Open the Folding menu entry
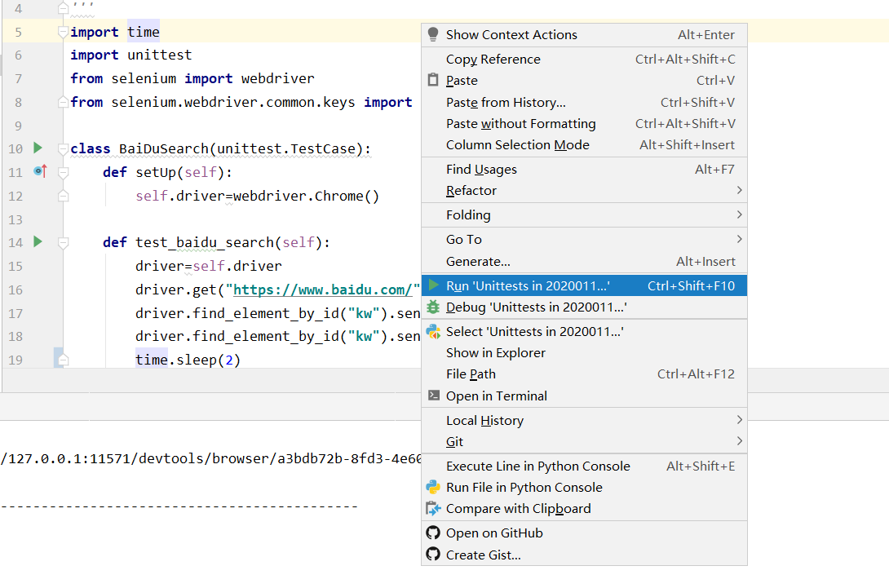The image size is (889, 588). pyautogui.click(x=584, y=215)
